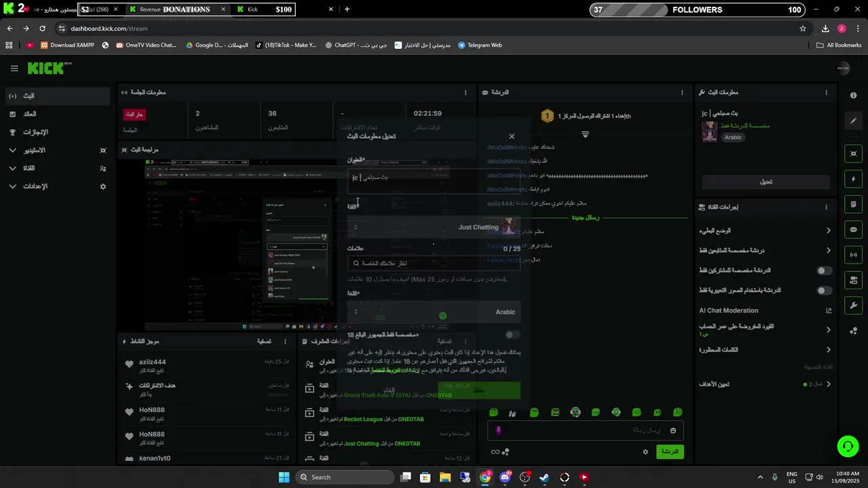Open the hamburger menu beside Kick logo

click(x=14, y=68)
